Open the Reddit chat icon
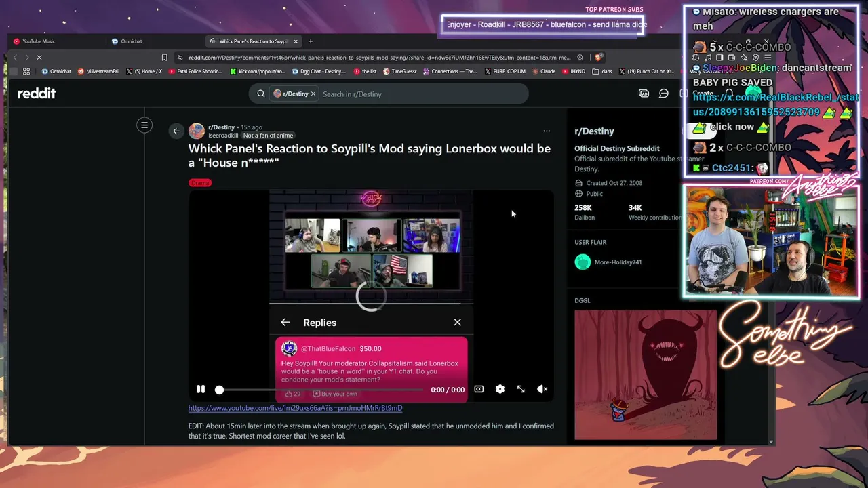The width and height of the screenshot is (868, 488). tap(664, 94)
